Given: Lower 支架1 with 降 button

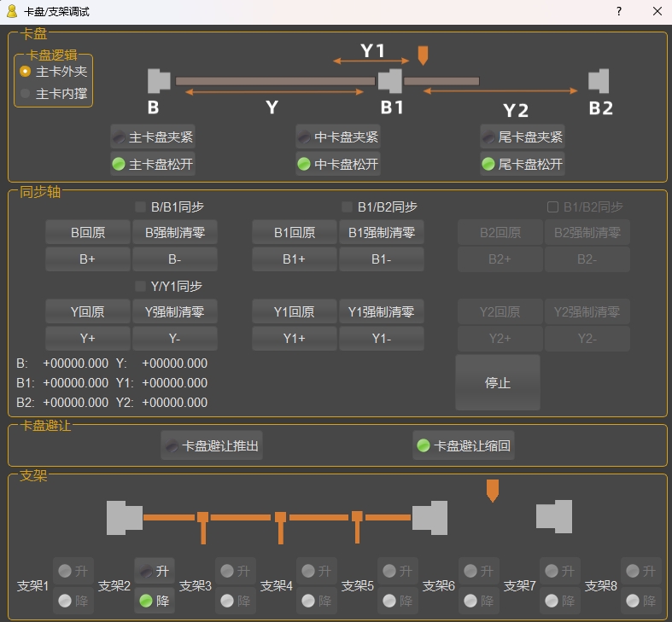Looking at the screenshot, I should coord(73,601).
